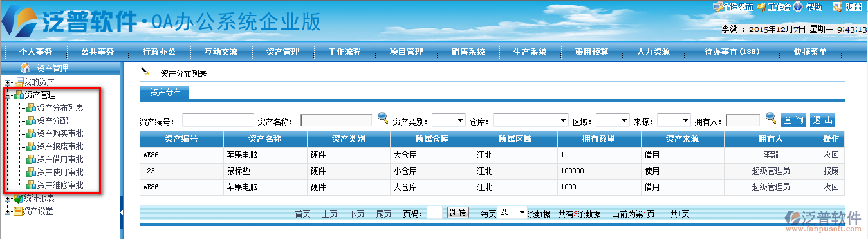Open the per-page 25 rows dropdown

(512, 213)
